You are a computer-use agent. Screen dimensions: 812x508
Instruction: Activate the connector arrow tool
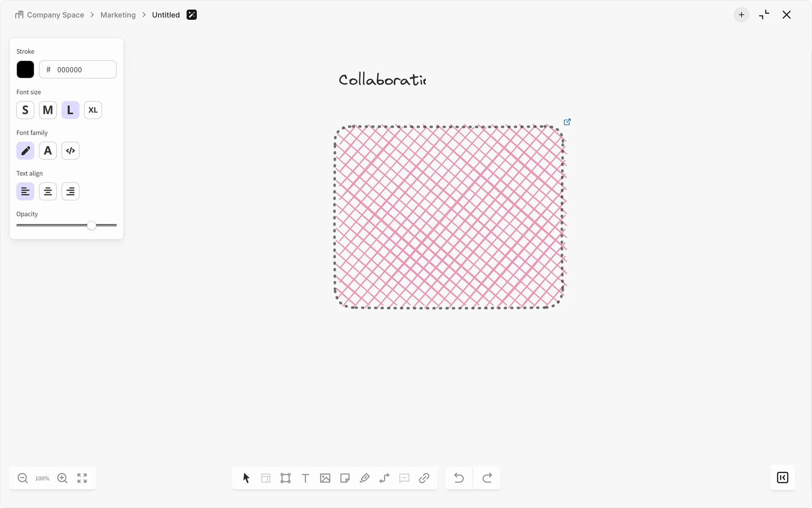pos(384,478)
